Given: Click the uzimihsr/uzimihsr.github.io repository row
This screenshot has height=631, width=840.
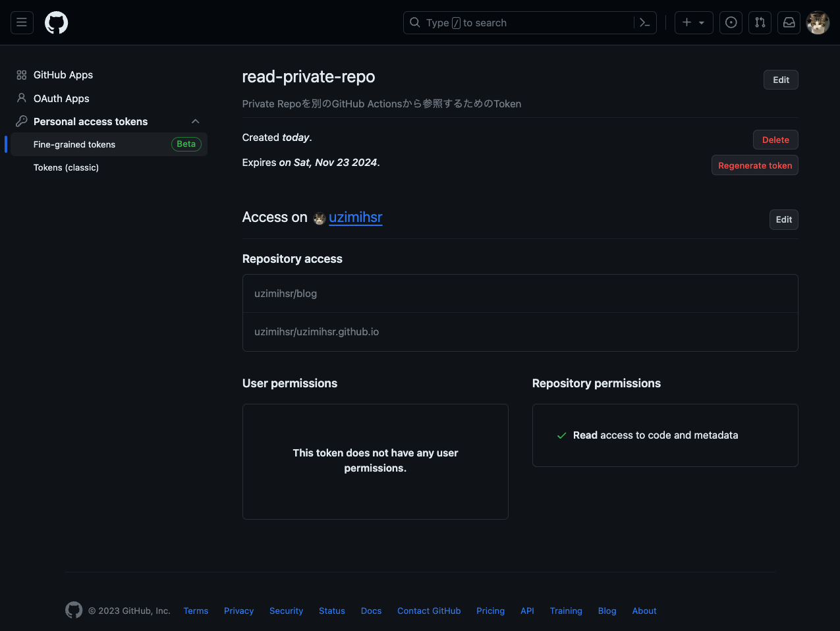Looking at the screenshot, I should [x=520, y=332].
